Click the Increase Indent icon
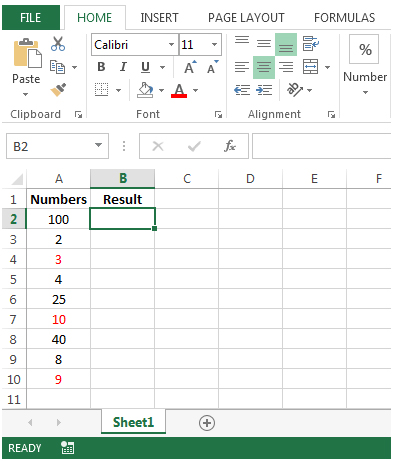The width and height of the screenshot is (393, 461). (264, 90)
